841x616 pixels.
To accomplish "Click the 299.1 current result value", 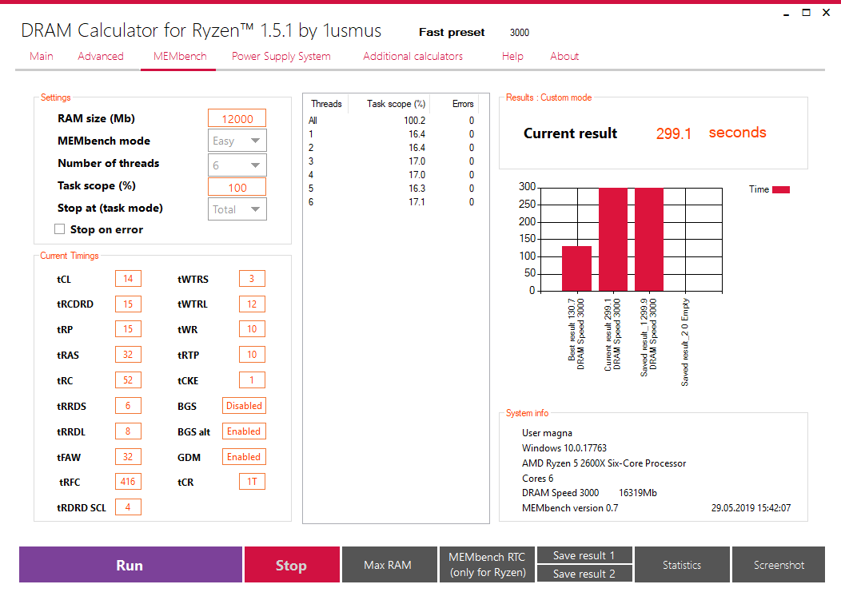I will pyautogui.click(x=674, y=133).
